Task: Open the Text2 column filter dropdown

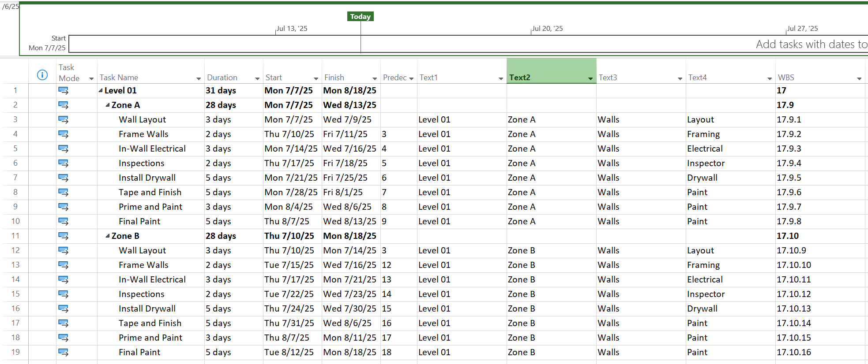Action: (590, 78)
